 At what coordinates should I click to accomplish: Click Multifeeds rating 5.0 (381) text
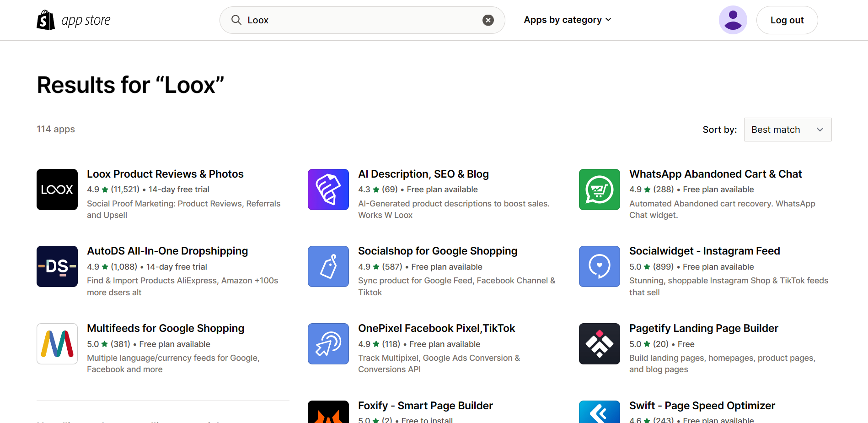click(149, 344)
